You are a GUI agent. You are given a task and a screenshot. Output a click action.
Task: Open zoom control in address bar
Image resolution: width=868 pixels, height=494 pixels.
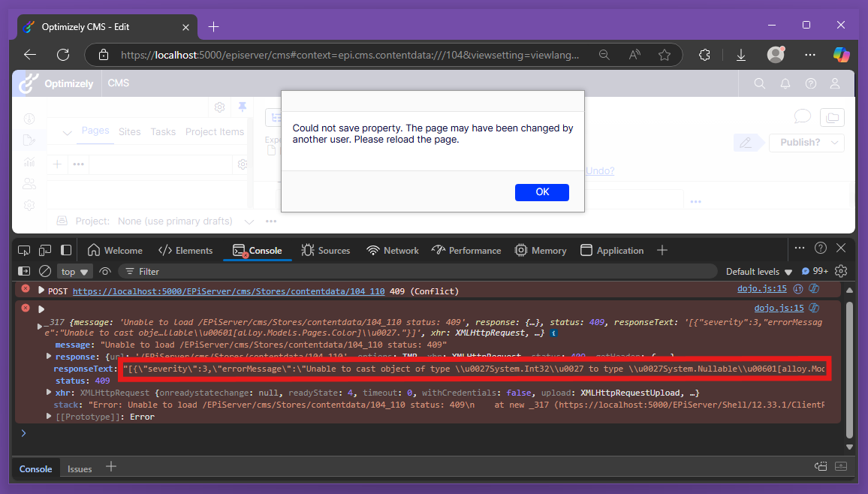tap(604, 55)
